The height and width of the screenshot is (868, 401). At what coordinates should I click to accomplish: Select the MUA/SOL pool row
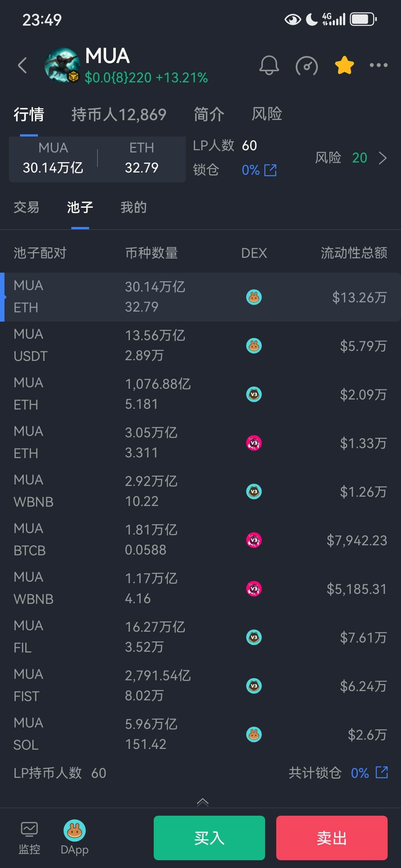click(200, 734)
